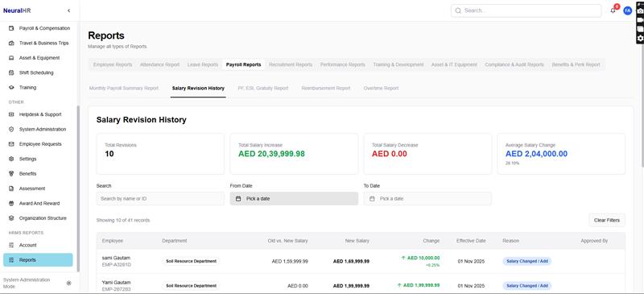The width and height of the screenshot is (644, 294).
Task: Select the Payroll Reports tab
Action: pyautogui.click(x=244, y=64)
